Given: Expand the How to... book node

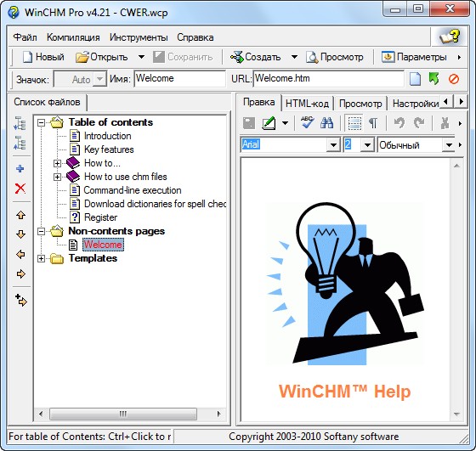Looking at the screenshot, I should (57, 163).
